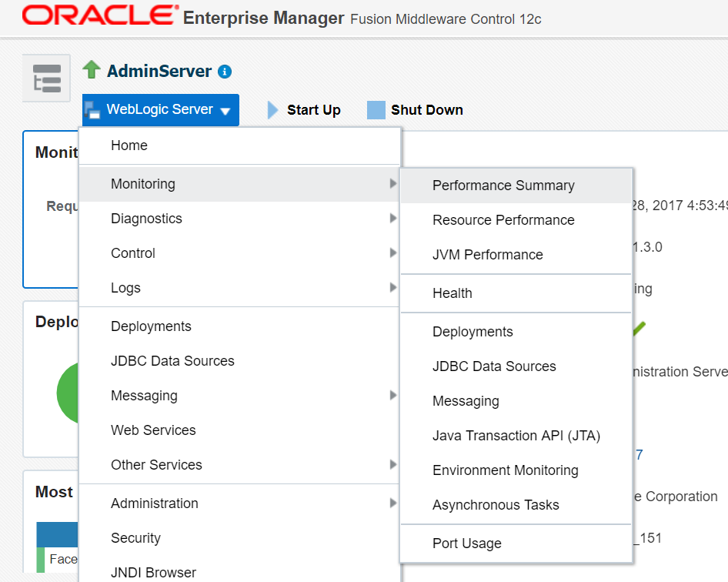Expand the Control submenu arrow
This screenshot has height=582, width=728.
tap(393, 253)
